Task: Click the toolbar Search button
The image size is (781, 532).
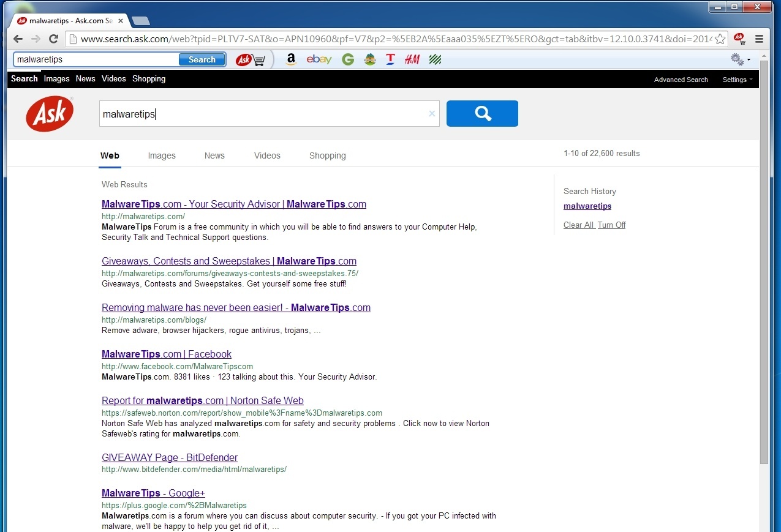Action: coord(202,59)
